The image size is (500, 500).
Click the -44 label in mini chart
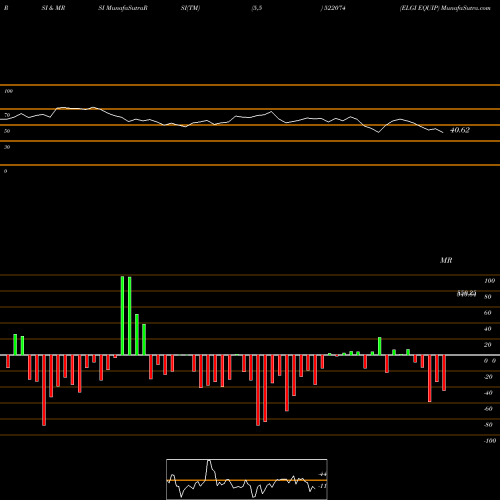click(x=322, y=474)
